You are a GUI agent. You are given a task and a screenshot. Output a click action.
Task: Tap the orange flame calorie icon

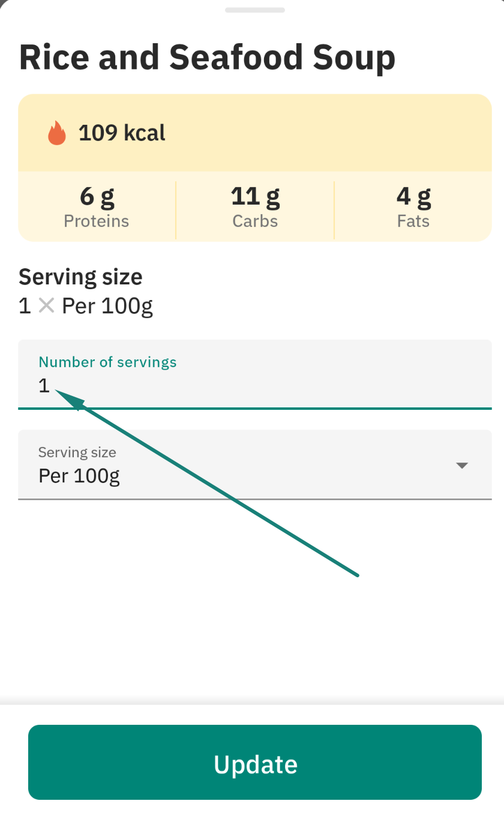(56, 133)
